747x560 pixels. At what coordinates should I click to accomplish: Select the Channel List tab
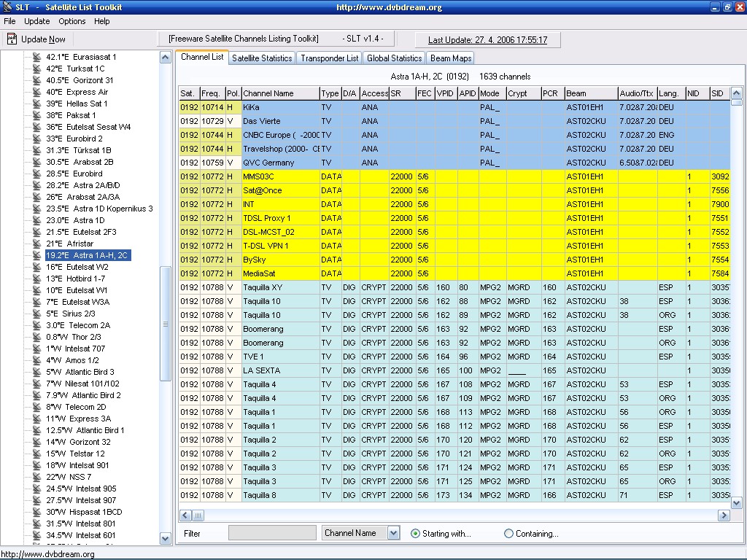pos(202,57)
